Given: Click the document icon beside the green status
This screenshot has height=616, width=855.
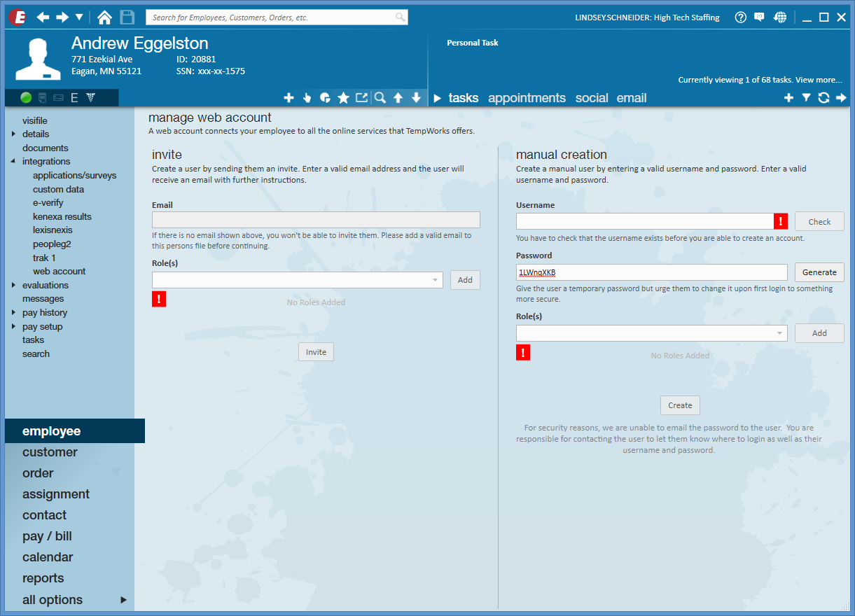Looking at the screenshot, I should point(43,98).
